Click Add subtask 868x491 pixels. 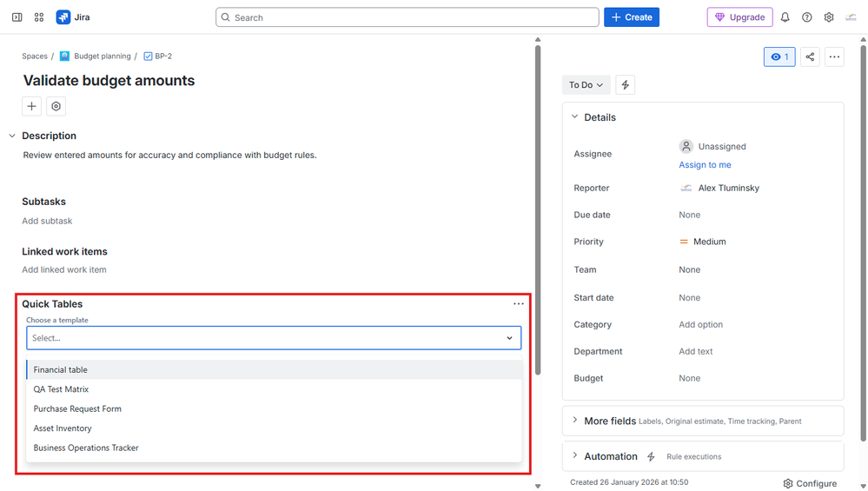point(47,221)
